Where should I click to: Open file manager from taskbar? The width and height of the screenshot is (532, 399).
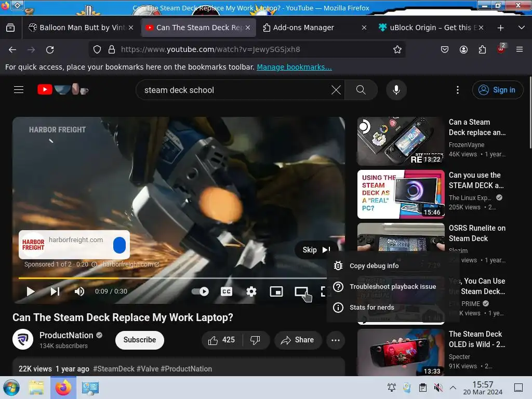pyautogui.click(x=36, y=388)
